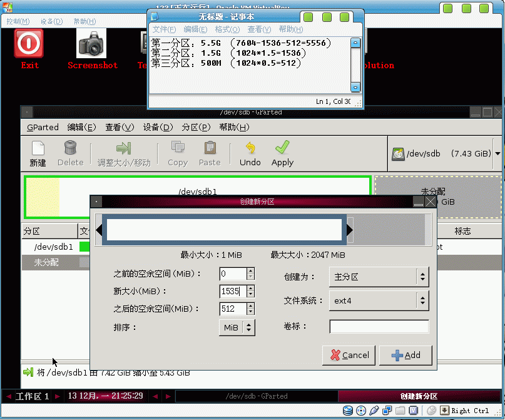Open the GParted menu
505x420 pixels.
[43, 127]
